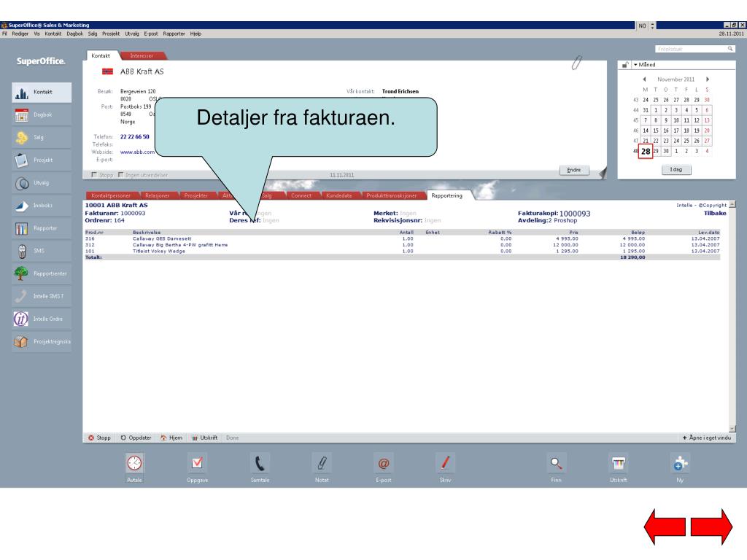
Task: Click Utskrift in browser toolbar
Action: [x=205, y=437]
